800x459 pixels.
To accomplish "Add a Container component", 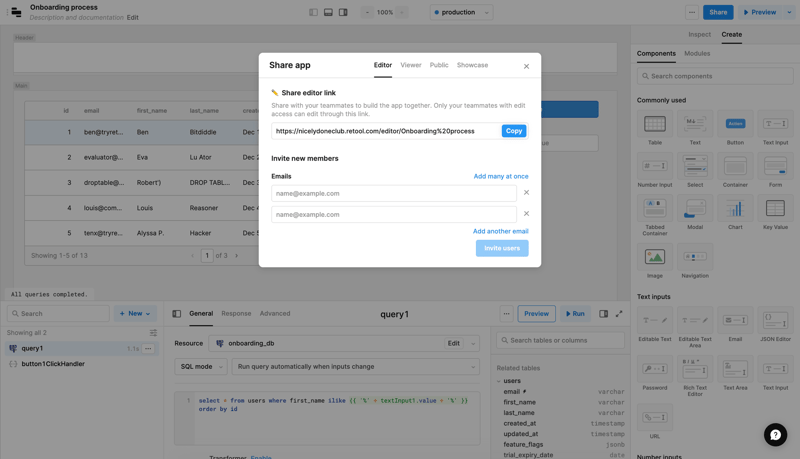I will (x=735, y=170).
